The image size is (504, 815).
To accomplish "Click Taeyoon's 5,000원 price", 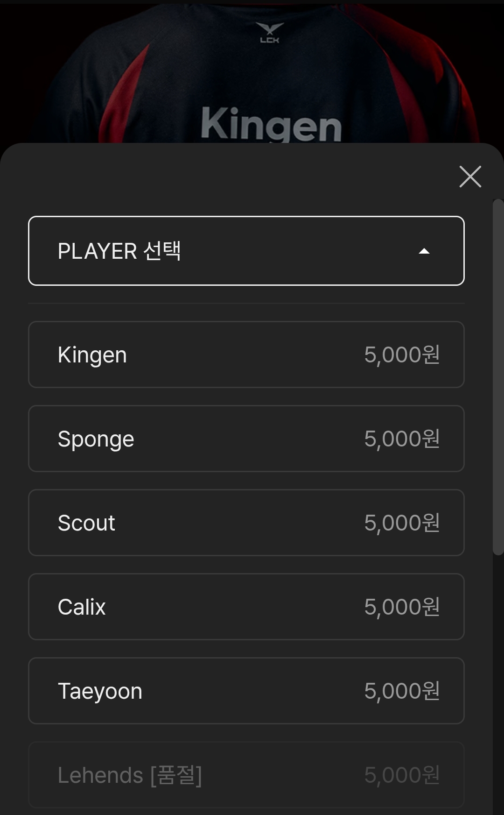I will click(402, 691).
